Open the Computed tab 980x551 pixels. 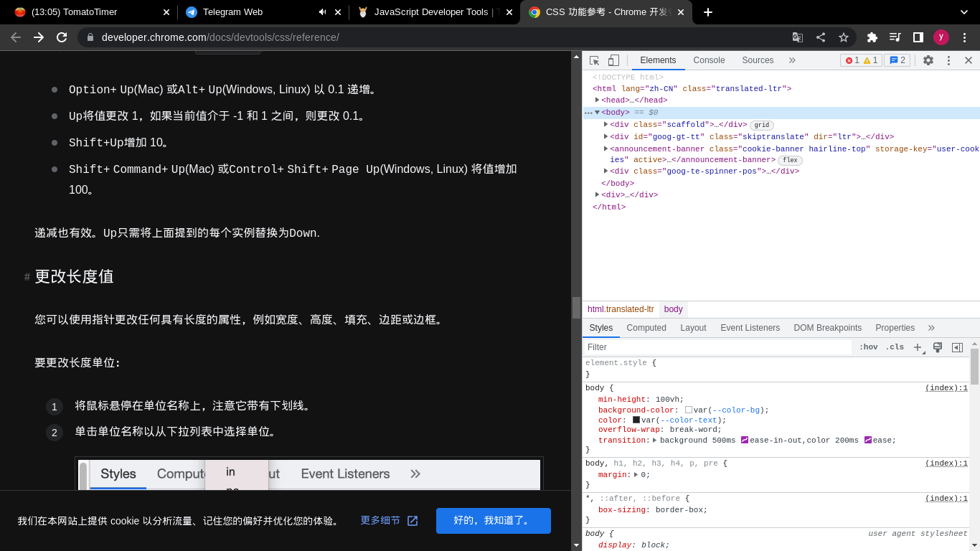click(646, 328)
